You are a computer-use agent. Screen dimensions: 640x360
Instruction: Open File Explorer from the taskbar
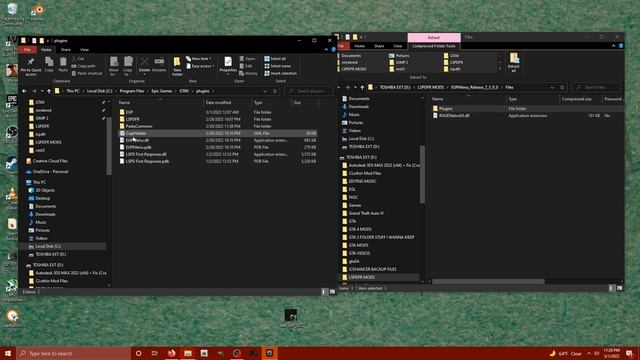click(188, 353)
